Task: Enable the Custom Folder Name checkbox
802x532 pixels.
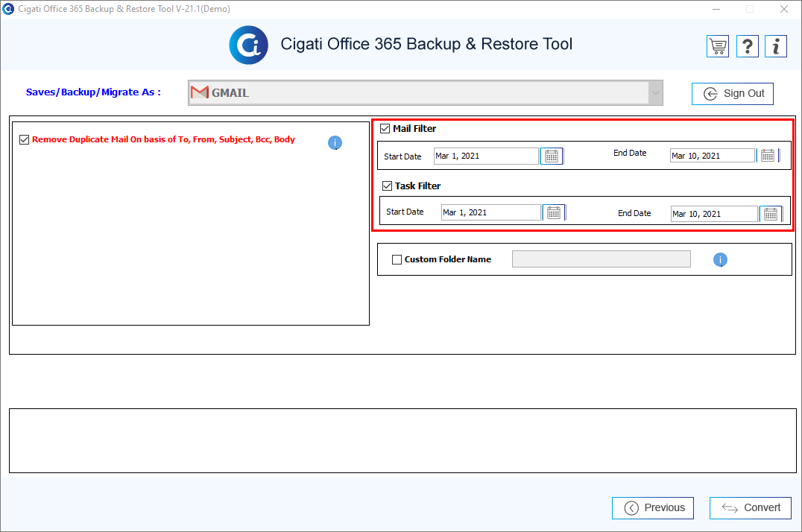Action: (x=397, y=260)
